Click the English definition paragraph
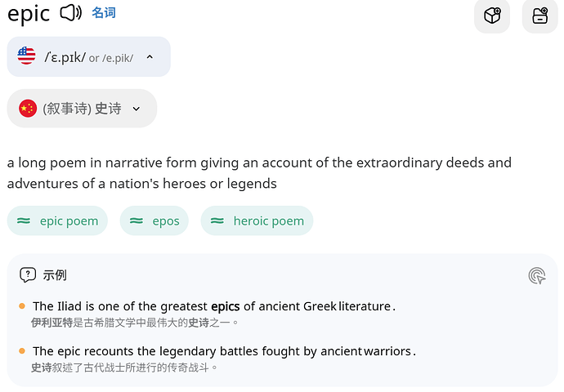This screenshot has width=564, height=392. [259, 173]
